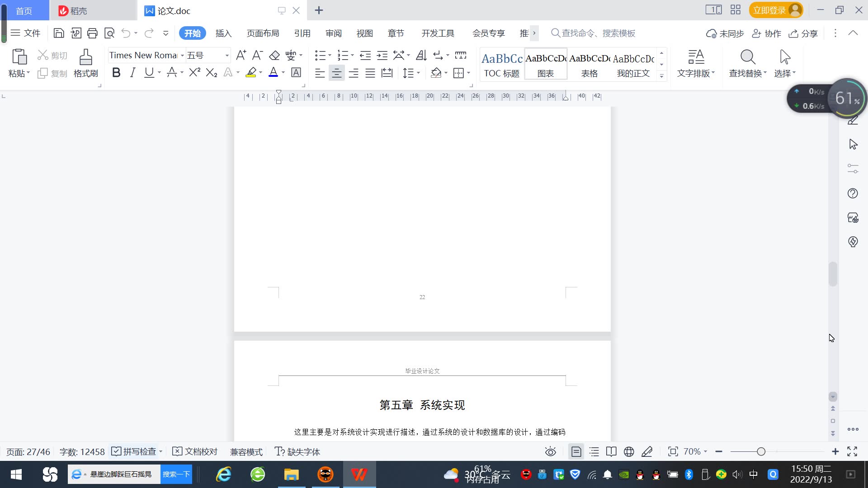Screen dimensions: 868x488
Task: Increase paragraph indent icon
Action: [382, 55]
